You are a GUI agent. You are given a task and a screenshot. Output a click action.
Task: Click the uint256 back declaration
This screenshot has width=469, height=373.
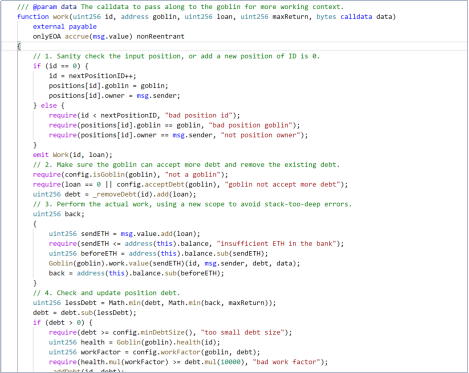pos(59,214)
